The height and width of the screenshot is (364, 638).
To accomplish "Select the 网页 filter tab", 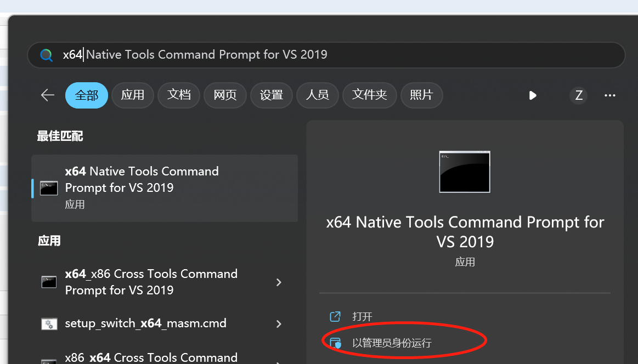I will click(225, 95).
